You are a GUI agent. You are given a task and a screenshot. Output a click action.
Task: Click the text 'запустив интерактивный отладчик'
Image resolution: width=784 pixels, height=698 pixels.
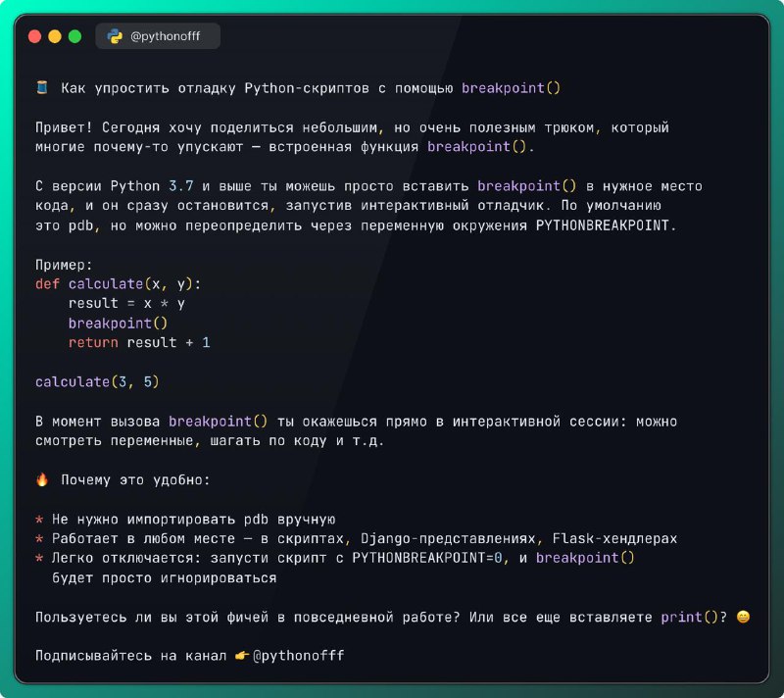(415, 206)
